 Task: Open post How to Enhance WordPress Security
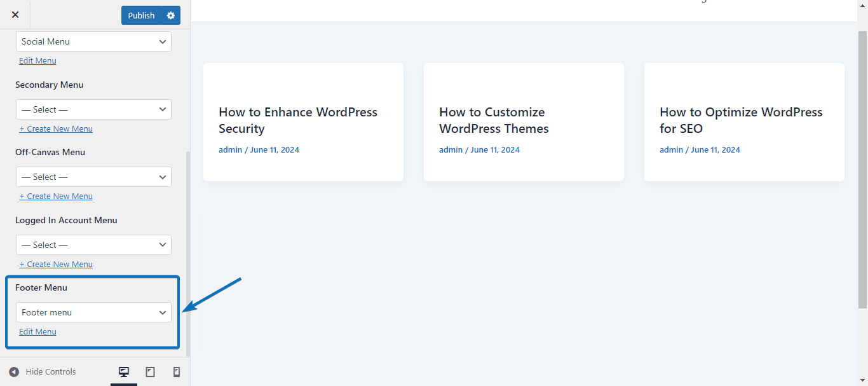pos(298,120)
